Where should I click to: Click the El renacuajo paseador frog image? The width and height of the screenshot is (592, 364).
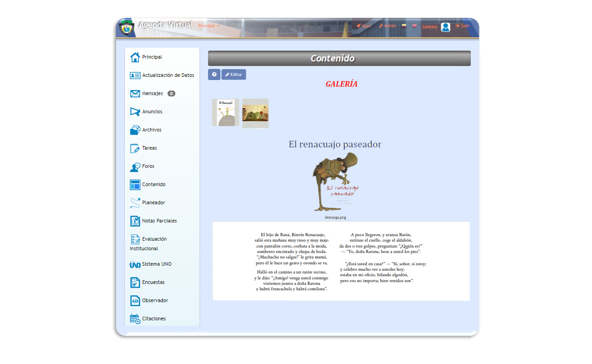click(335, 182)
